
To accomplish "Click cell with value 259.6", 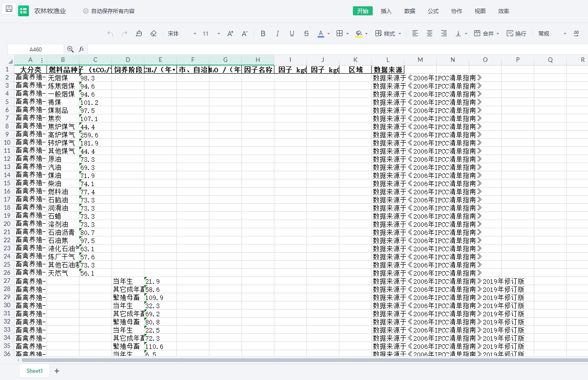I will point(95,135).
